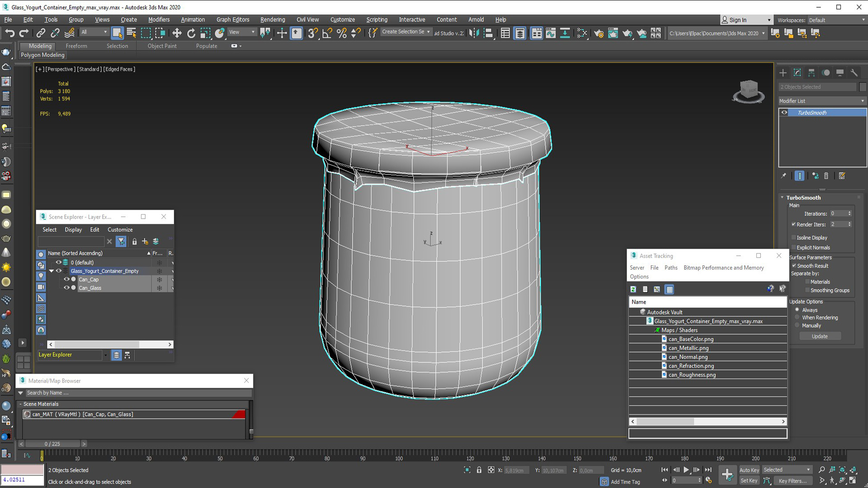Open the Rendering menu
The height and width of the screenshot is (488, 868).
pos(273,19)
